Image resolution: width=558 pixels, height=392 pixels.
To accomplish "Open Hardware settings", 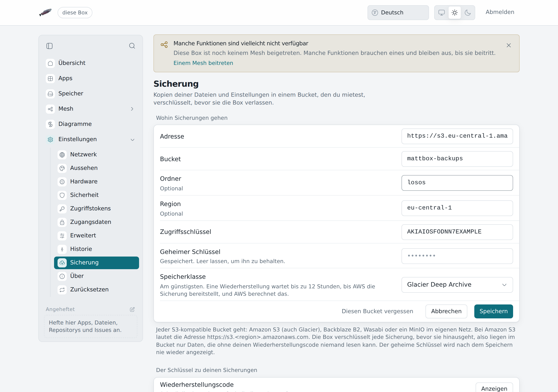I will [x=97, y=181].
